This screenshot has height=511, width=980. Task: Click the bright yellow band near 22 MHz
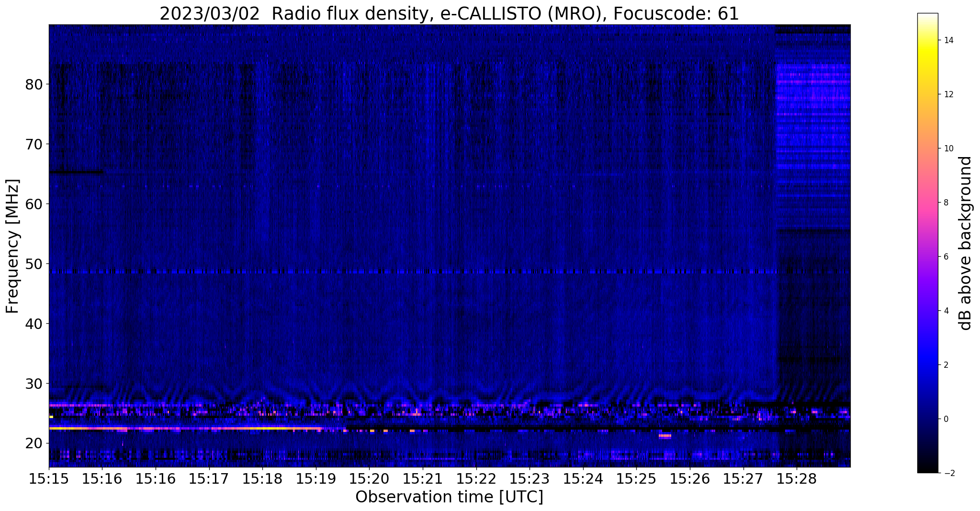[185, 428]
